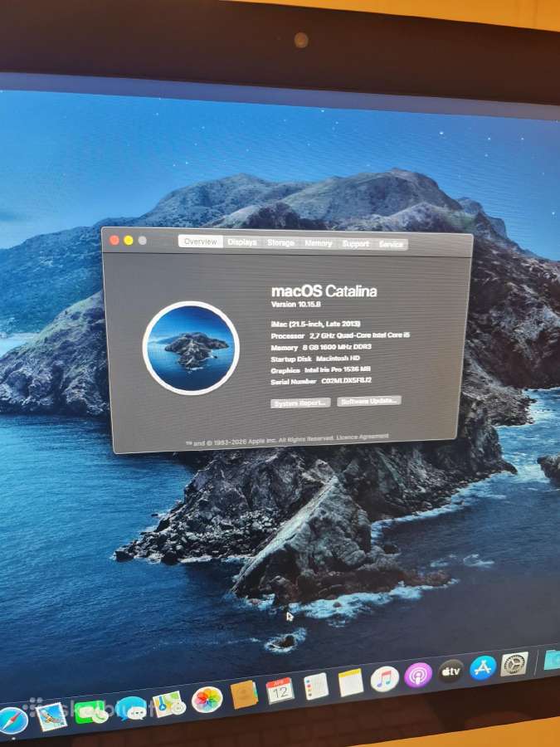Click the 'Processor' label
This screenshot has height=747, width=560.
[288, 336]
